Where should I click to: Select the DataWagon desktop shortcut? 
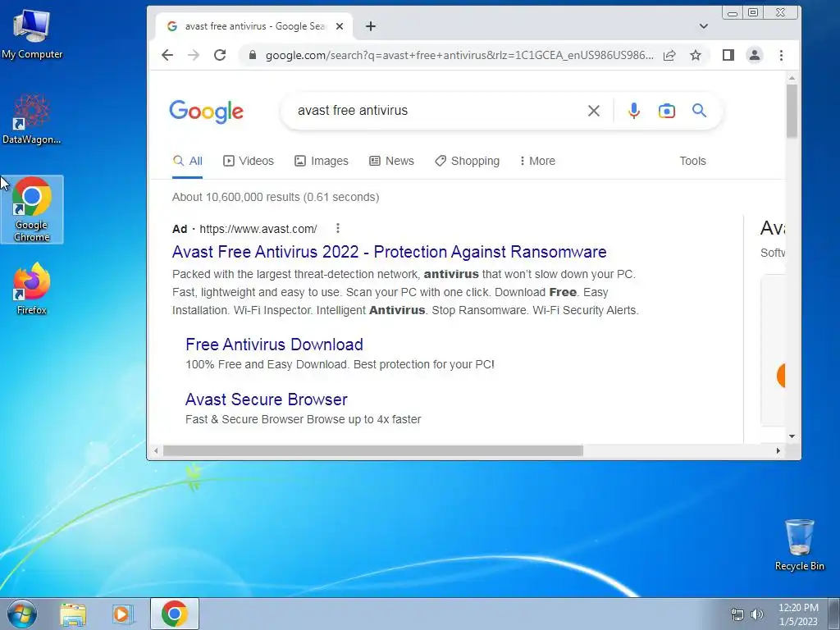point(32,119)
